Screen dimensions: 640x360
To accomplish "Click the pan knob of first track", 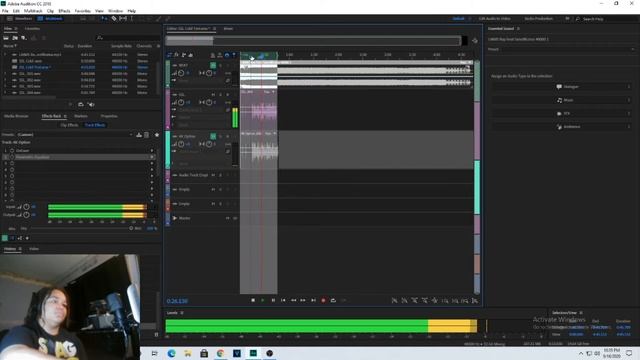I will pos(209,73).
